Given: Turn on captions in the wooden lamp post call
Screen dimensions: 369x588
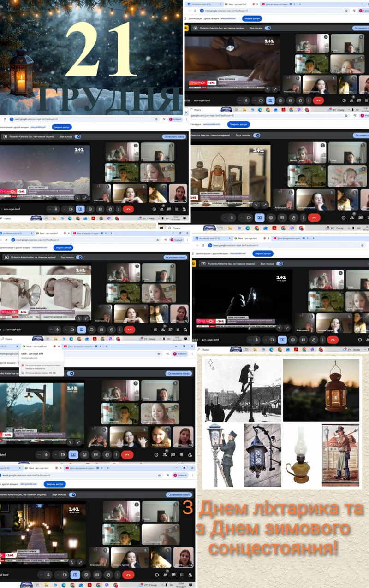Looking at the screenshot, I should (x=95, y=454).
